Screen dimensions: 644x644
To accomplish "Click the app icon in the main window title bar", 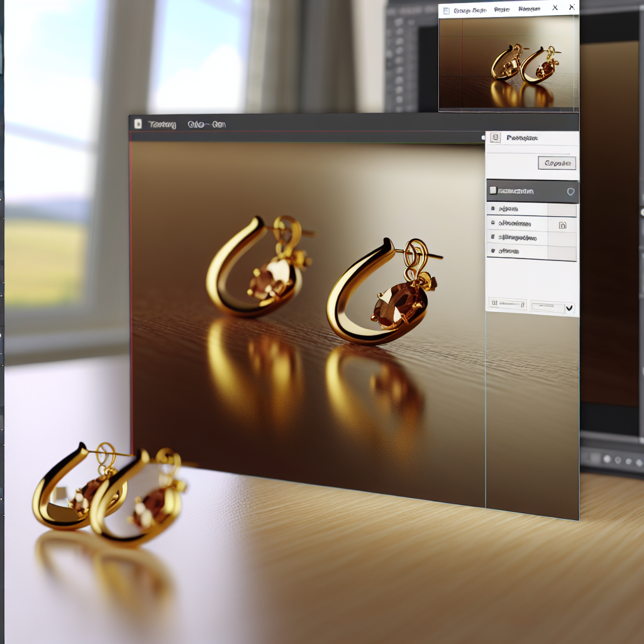I will click(137, 125).
